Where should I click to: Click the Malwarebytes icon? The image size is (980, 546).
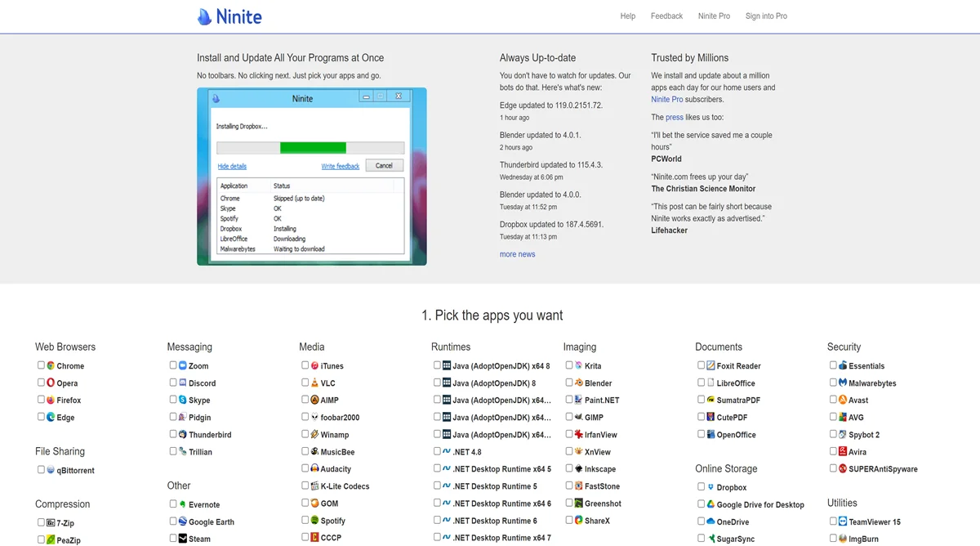click(842, 383)
